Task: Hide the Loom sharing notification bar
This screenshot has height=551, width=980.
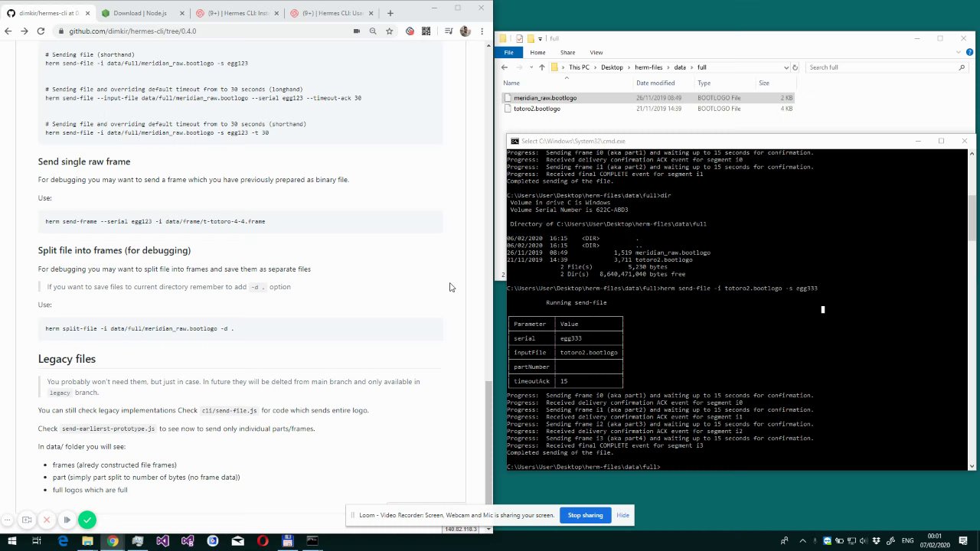Action: 623,515
